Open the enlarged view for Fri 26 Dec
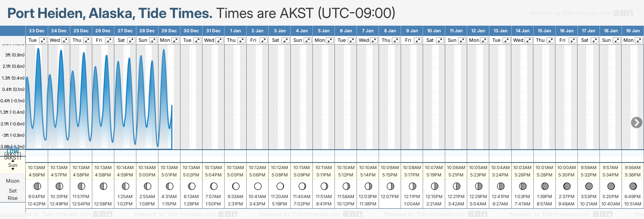 pos(109,40)
